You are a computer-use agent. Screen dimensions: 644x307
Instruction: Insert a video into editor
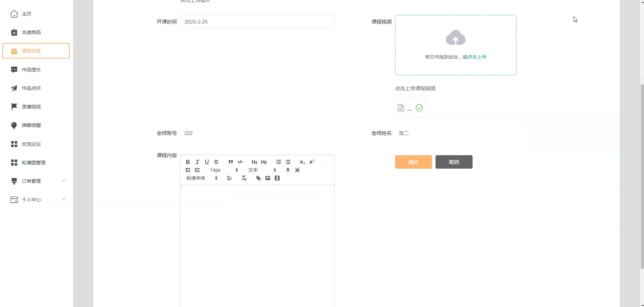point(277,178)
